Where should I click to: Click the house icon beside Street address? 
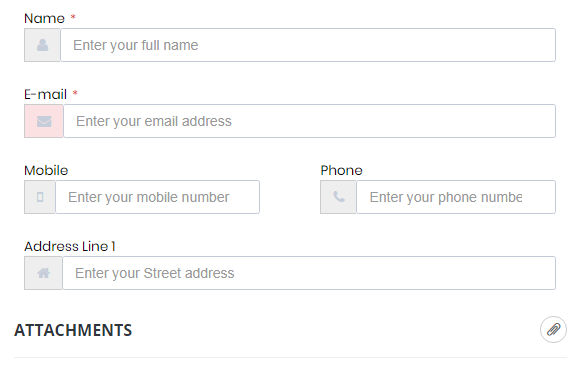[43, 273]
